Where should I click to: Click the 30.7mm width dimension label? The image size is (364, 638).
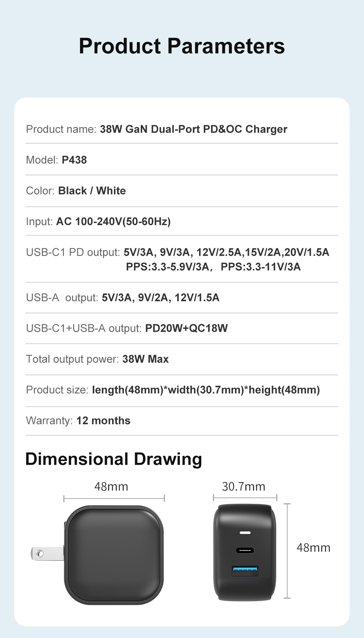244,487
